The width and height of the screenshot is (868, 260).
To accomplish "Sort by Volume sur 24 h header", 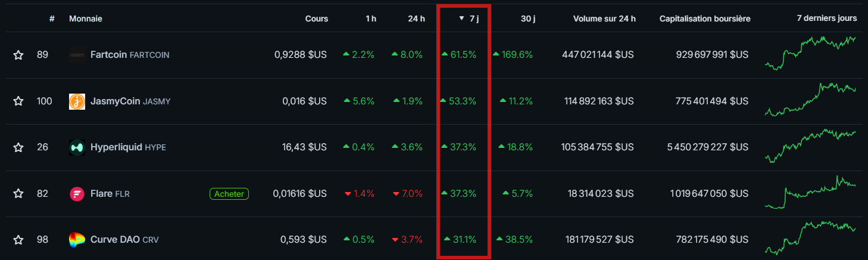I will (604, 18).
